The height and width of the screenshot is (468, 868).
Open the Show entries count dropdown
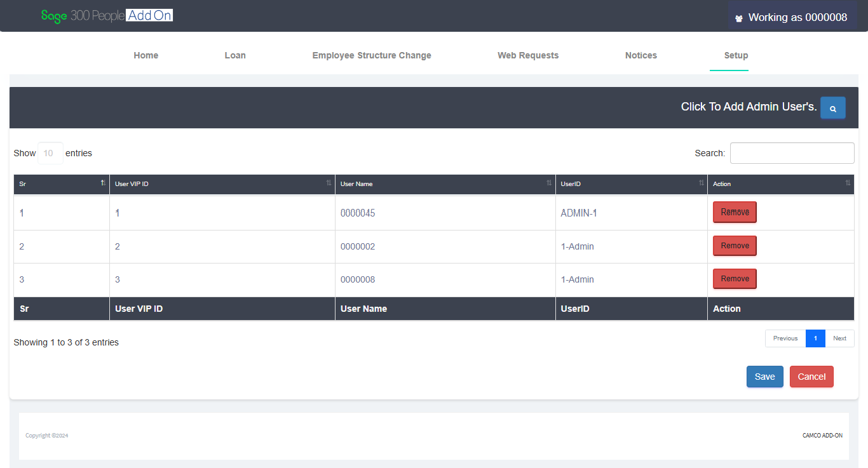[50, 153]
